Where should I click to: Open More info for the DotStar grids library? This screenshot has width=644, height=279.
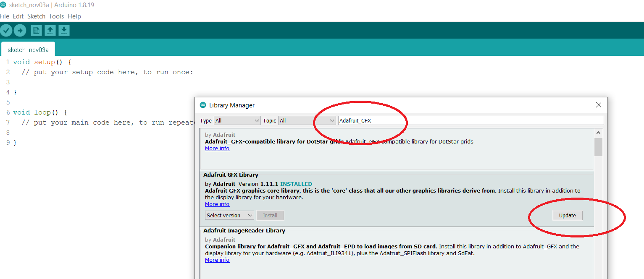[217, 148]
